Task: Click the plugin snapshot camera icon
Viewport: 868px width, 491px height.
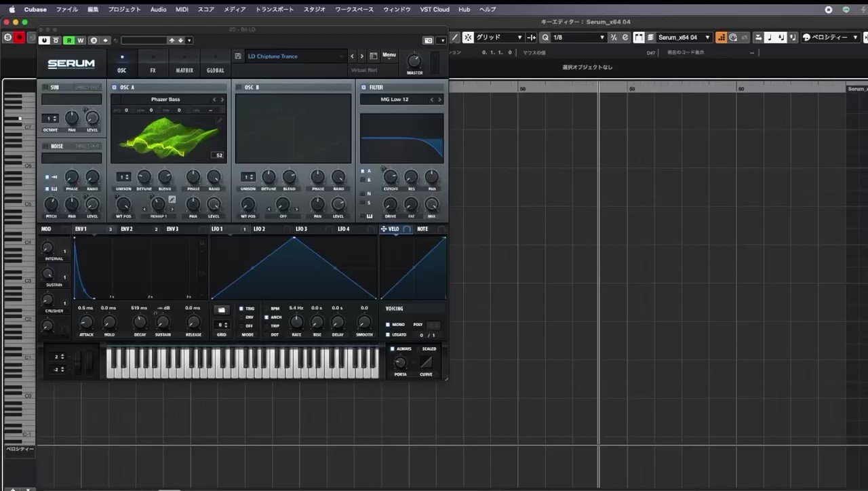Action: pos(429,41)
